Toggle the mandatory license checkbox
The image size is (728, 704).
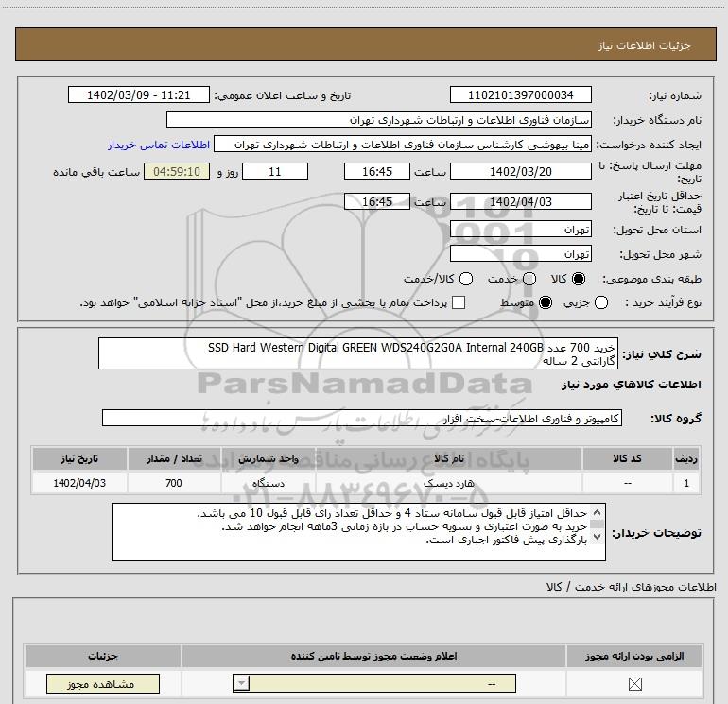(x=634, y=683)
